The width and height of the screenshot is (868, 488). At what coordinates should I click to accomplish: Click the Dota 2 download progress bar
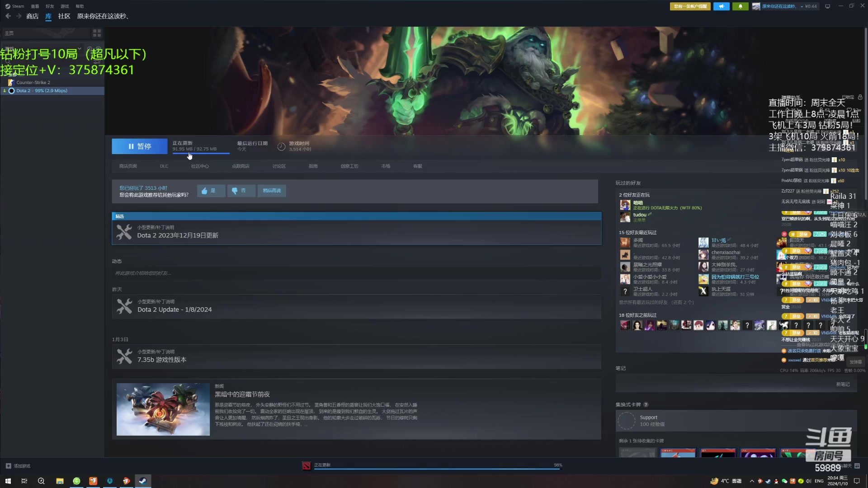201,153
